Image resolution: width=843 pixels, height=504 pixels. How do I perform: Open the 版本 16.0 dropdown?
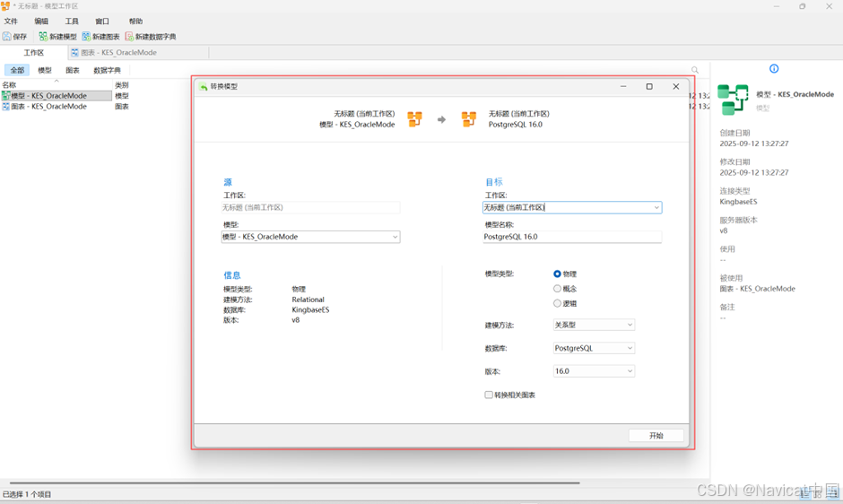pos(594,371)
